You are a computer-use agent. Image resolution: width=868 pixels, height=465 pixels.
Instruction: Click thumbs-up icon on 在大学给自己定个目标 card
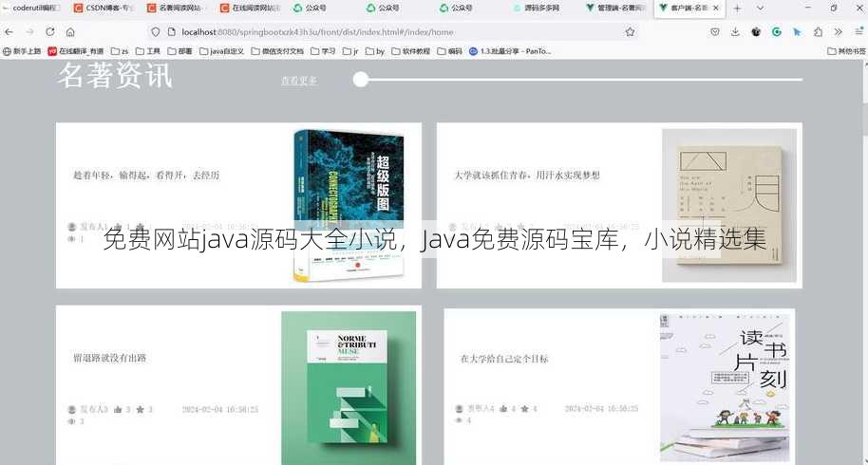pos(503,409)
